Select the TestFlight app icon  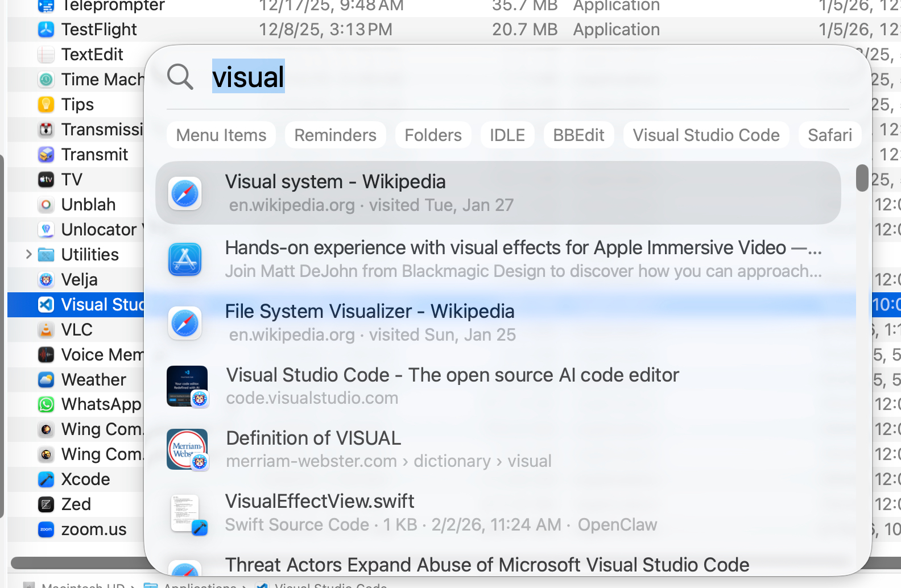[x=46, y=30]
